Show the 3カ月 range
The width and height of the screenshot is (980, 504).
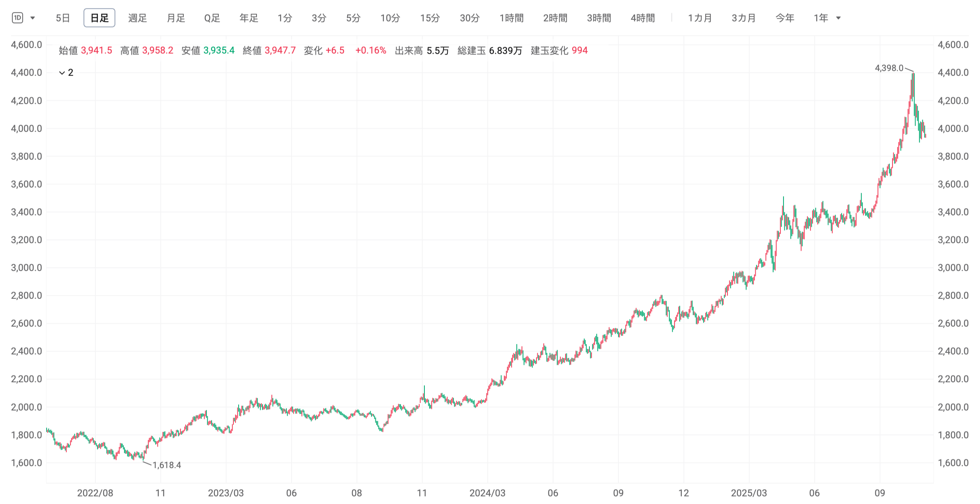(744, 18)
